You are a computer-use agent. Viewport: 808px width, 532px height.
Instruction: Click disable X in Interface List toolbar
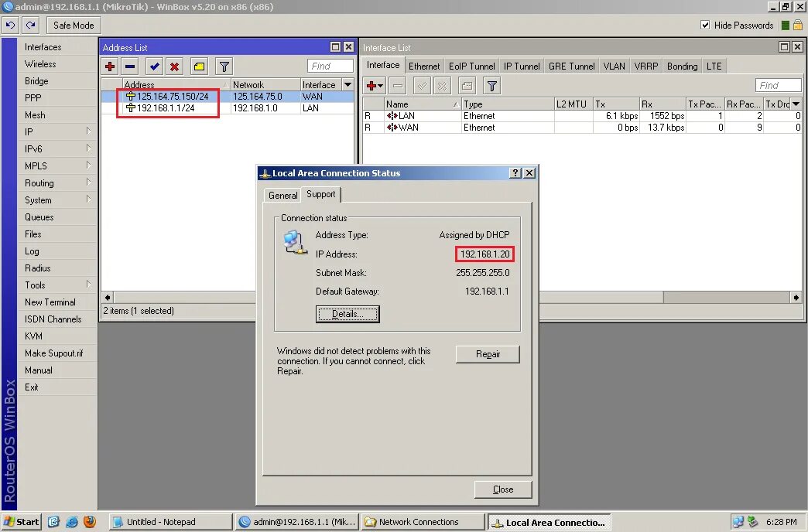pos(442,86)
